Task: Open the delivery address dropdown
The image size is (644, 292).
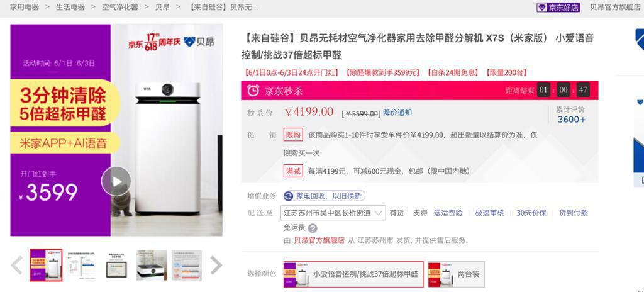Action: 333,213
